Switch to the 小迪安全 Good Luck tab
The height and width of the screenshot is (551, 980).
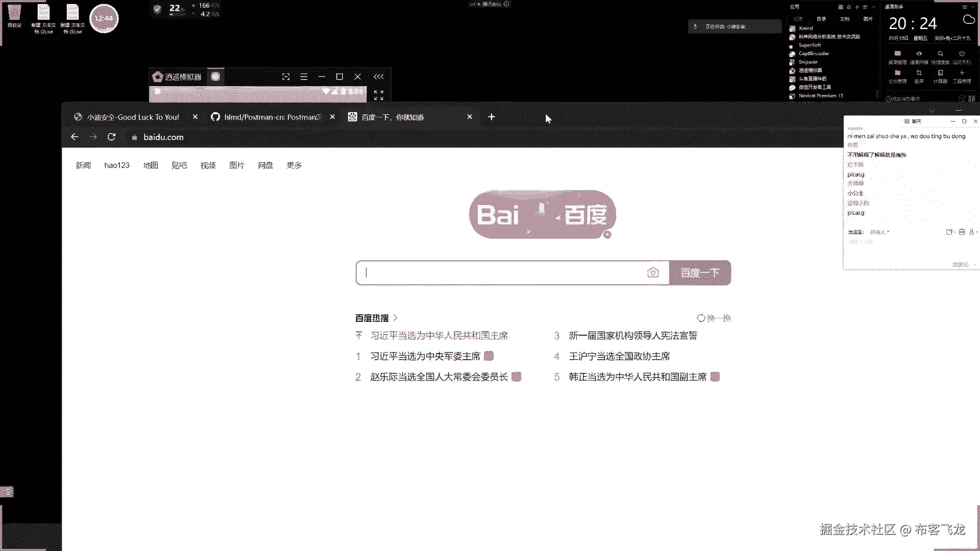coord(133,117)
